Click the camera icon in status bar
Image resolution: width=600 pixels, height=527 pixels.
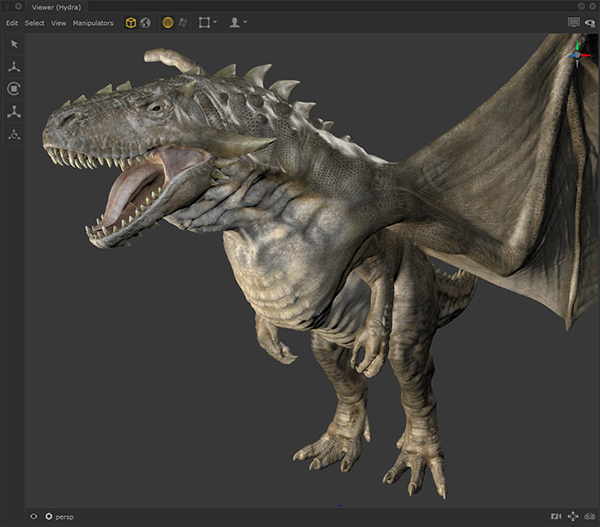(555, 516)
